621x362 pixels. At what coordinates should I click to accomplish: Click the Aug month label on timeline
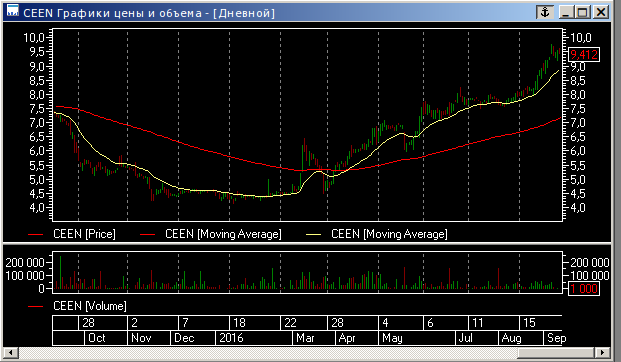click(x=511, y=338)
